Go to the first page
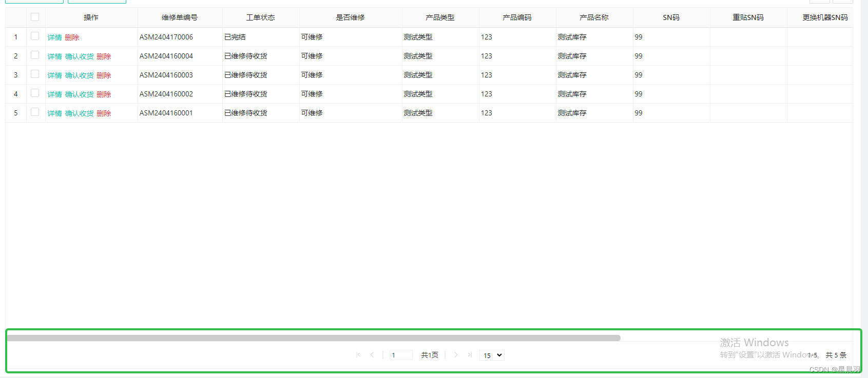This screenshot has width=868, height=378. click(x=358, y=355)
